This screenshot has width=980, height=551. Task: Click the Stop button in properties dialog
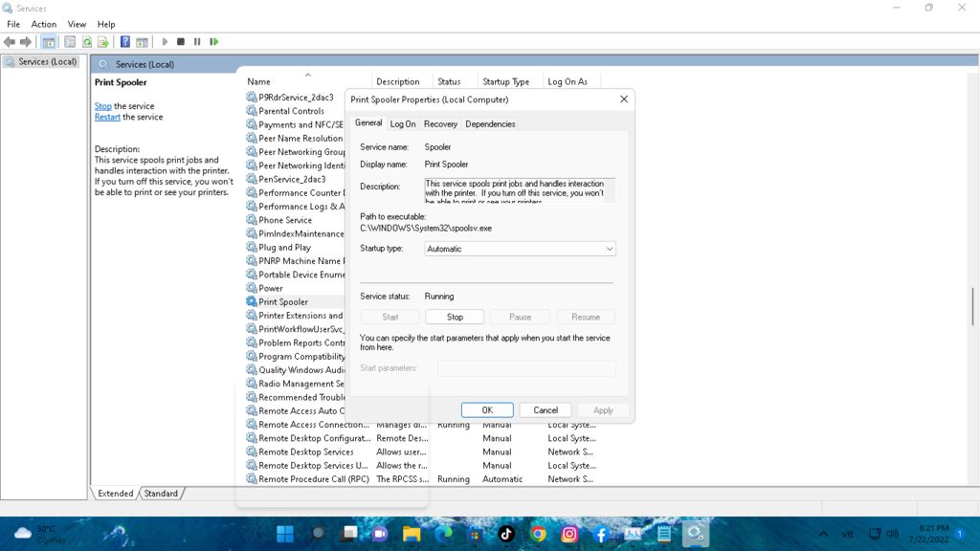(x=455, y=317)
